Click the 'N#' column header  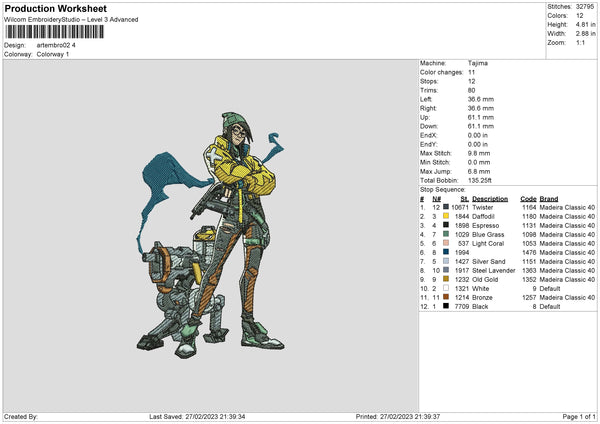(x=436, y=199)
